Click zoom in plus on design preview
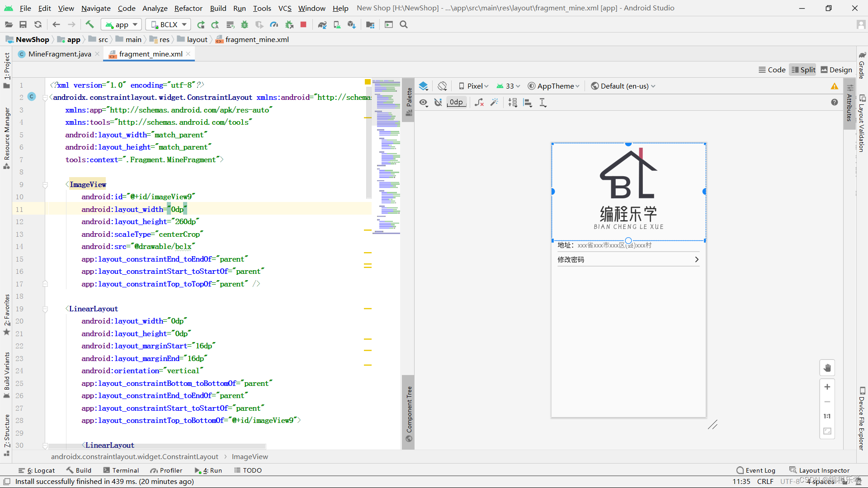868x488 pixels. coord(827,387)
